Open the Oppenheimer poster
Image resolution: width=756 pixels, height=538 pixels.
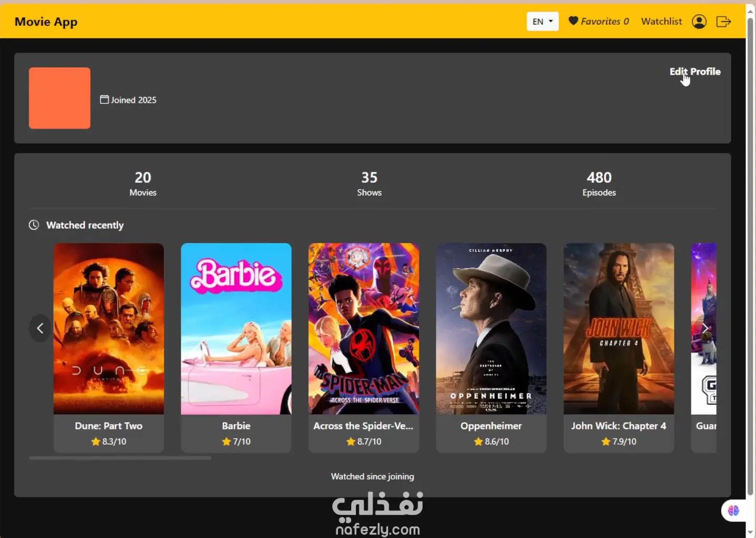491,328
